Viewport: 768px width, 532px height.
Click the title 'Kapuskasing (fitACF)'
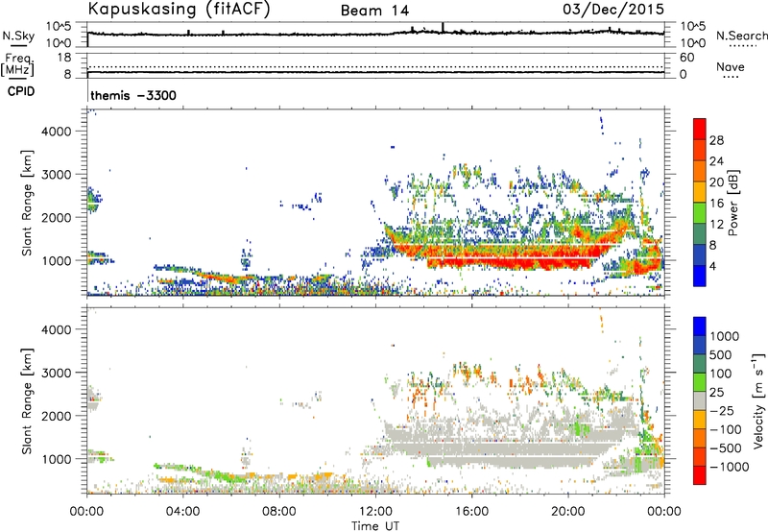[x=179, y=10]
